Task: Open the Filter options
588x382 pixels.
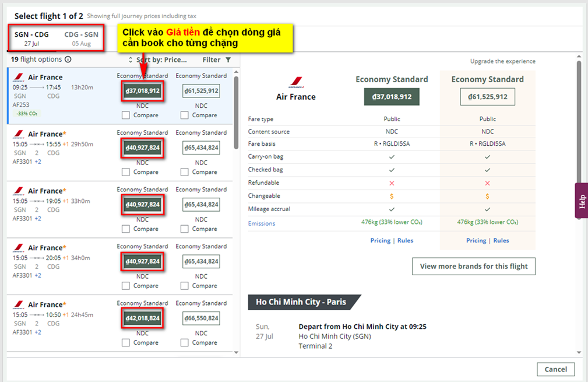Action: (216, 59)
